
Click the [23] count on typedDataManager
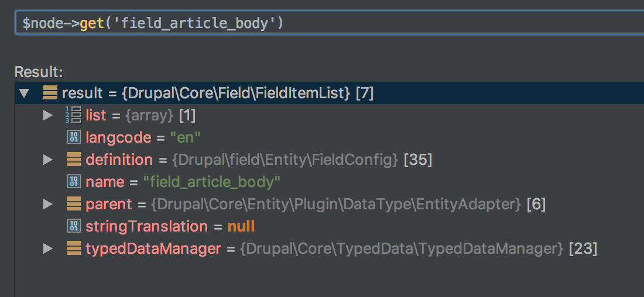[x=583, y=248]
